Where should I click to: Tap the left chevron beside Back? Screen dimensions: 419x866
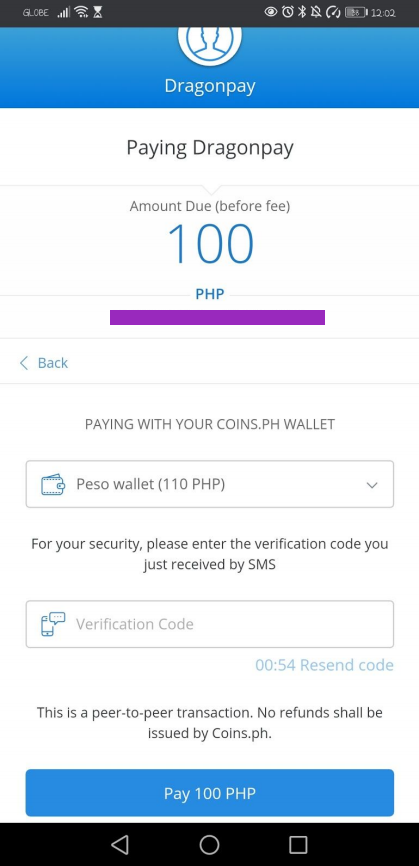(24, 363)
